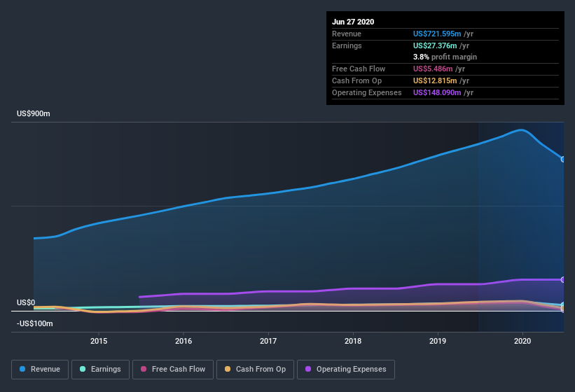
Task: Click the 2020 x-axis label
Action: (x=522, y=341)
